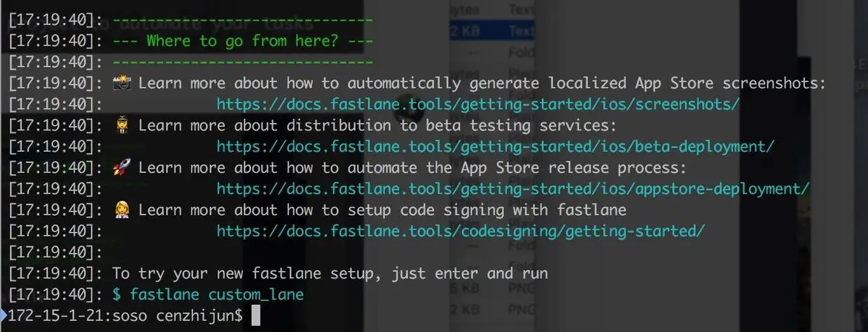Open the codesigning getting-started link

tap(461, 231)
